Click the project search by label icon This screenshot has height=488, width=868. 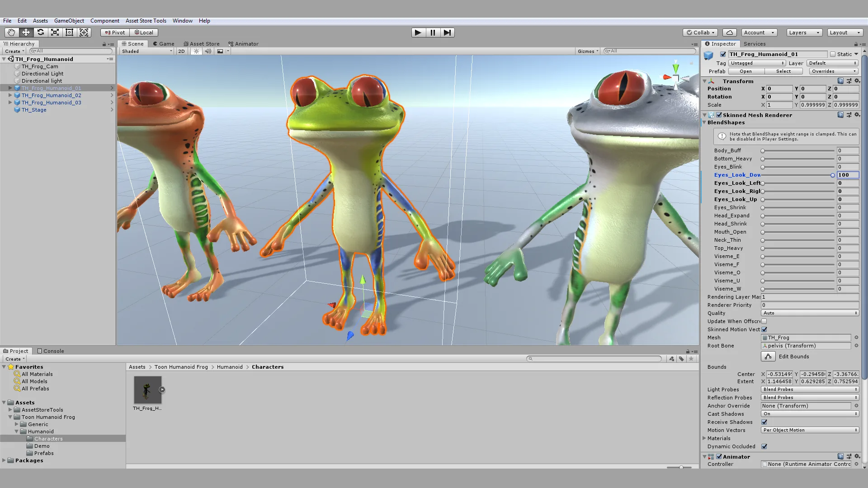click(681, 359)
